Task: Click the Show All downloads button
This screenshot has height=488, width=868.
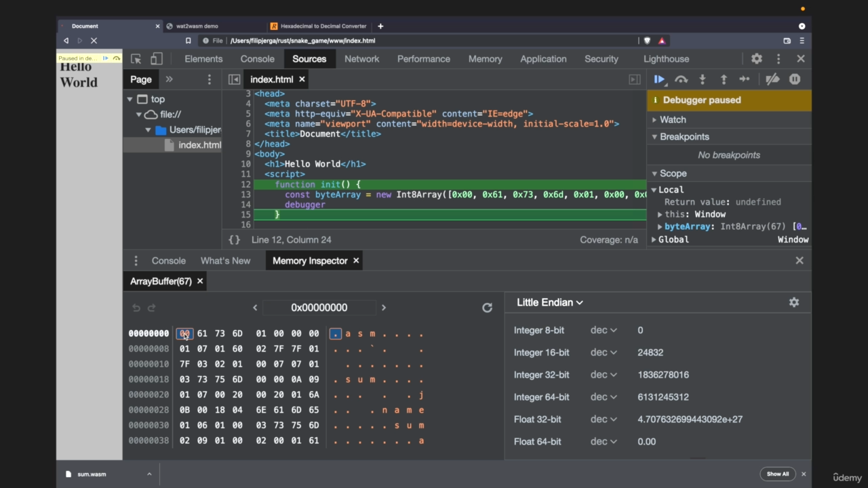Action: [778, 474]
